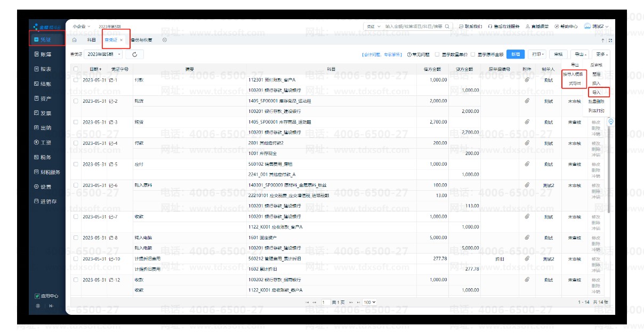644x334 pixels.
Task: Open 直播课堂 link
Action: pos(537,26)
